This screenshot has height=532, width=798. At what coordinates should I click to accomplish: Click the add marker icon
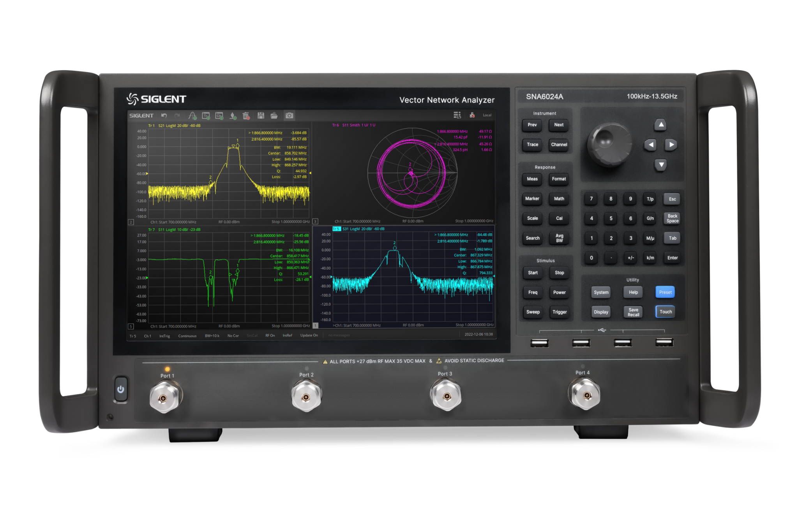(233, 116)
